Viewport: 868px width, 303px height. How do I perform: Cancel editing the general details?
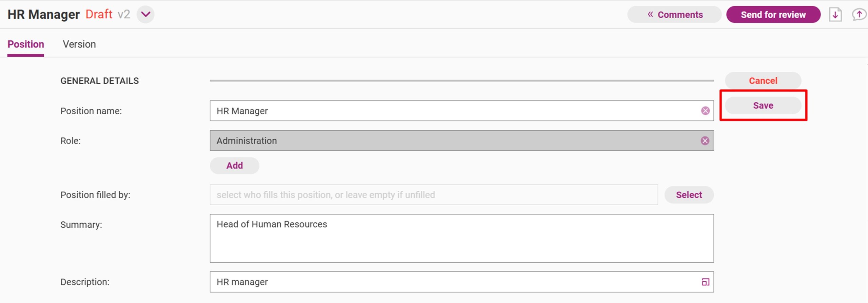click(763, 81)
